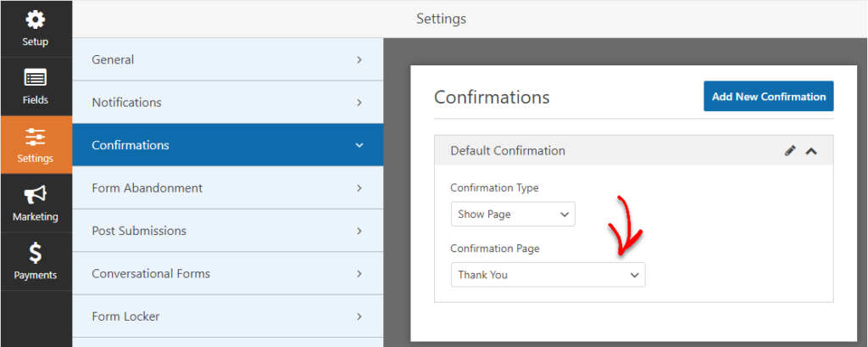
Task: Click the chevron arrow beside Form Locker
Action: pos(359,316)
